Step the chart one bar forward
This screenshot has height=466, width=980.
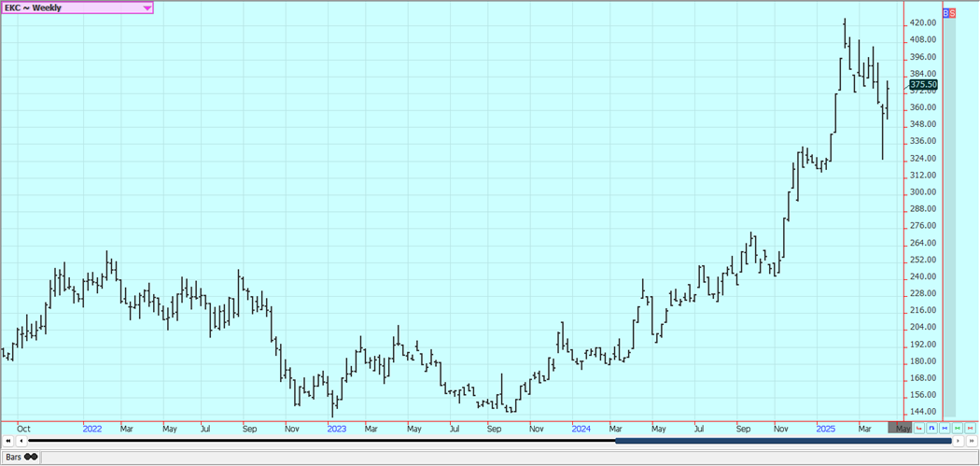(x=958, y=441)
